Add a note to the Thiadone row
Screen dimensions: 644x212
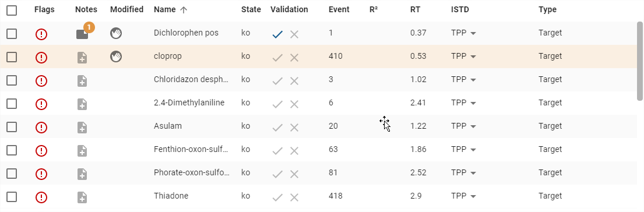pos(82,197)
